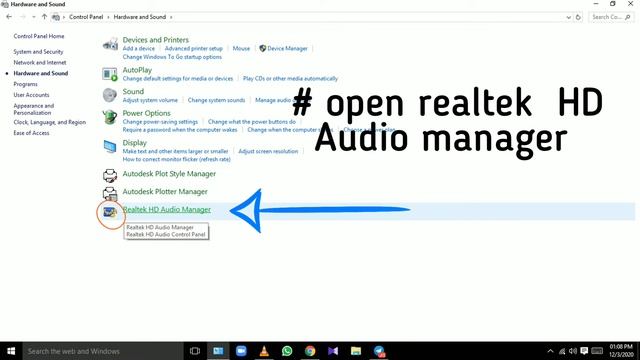Click the Sound speaker icon
The height and width of the screenshot is (360, 640).
tap(110, 95)
